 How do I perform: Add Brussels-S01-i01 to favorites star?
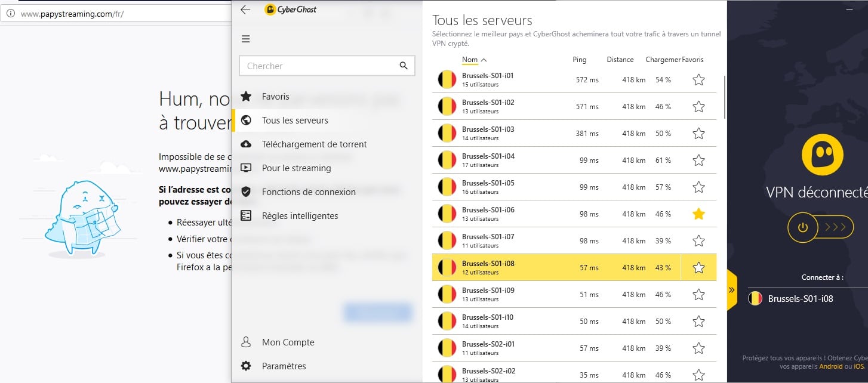coord(698,80)
